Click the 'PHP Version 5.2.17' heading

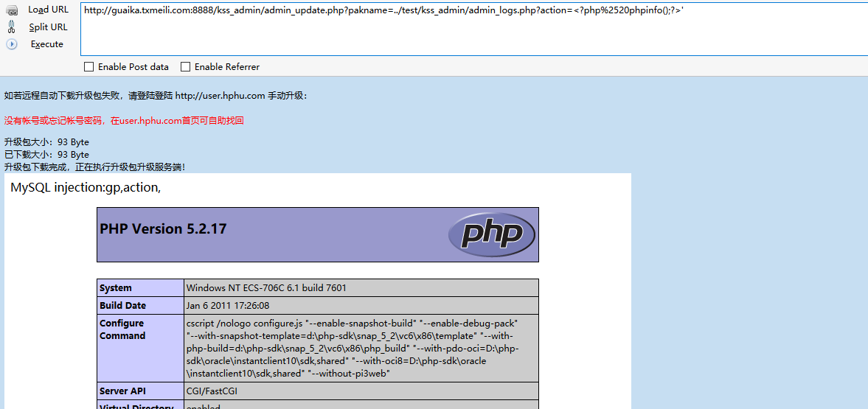(x=163, y=229)
